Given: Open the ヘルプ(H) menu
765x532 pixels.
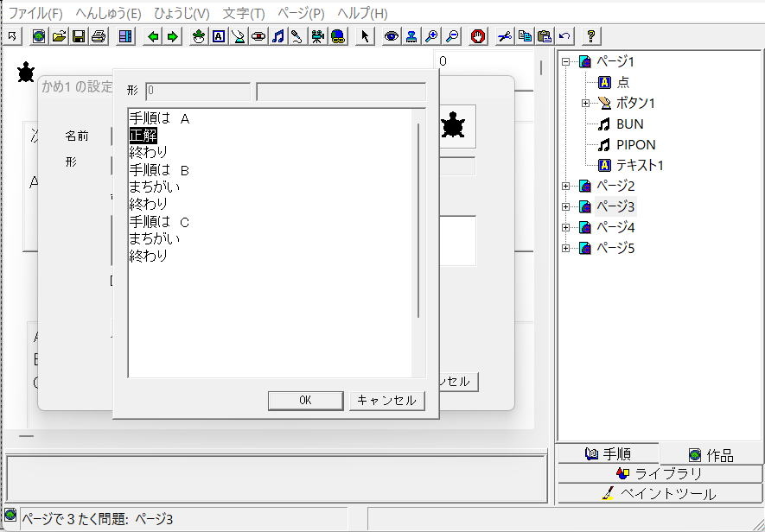Looking at the screenshot, I should [x=362, y=14].
